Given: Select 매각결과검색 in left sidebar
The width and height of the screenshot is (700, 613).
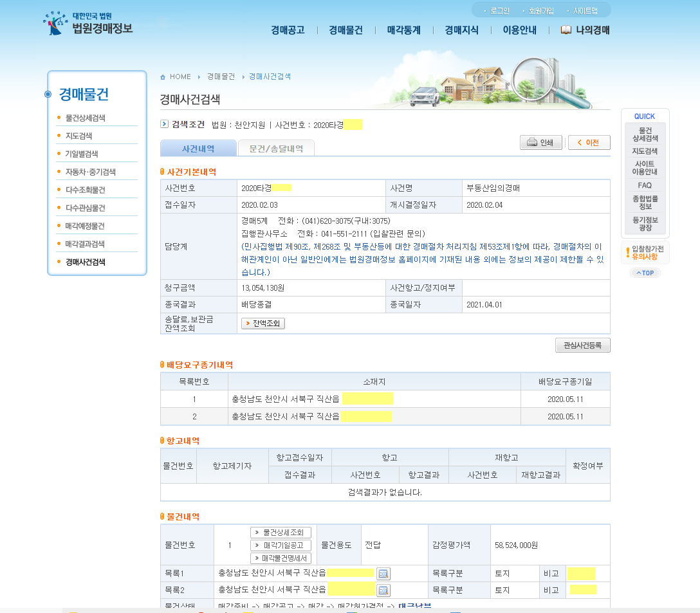Looking at the screenshot, I should [86, 244].
